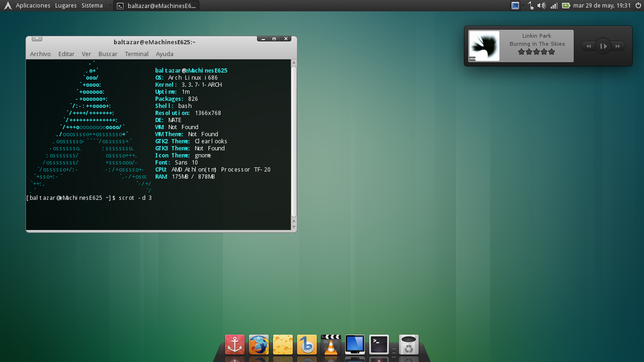The image size is (644, 362).
Task: Open Terminal menu in terminal window
Action: coord(137,54)
